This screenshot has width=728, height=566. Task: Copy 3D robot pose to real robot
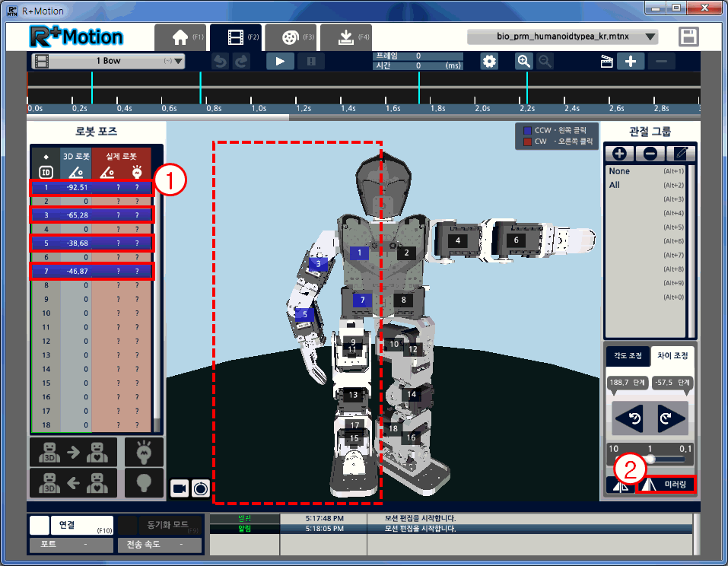click(x=73, y=452)
